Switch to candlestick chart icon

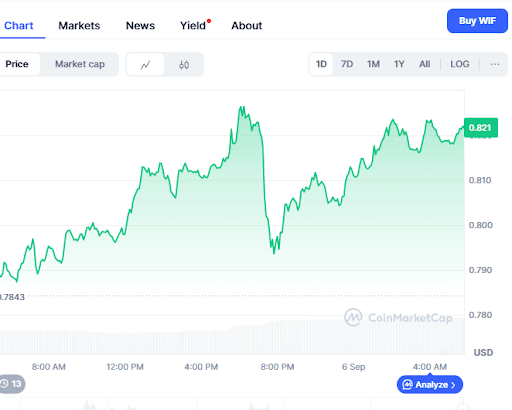[184, 64]
